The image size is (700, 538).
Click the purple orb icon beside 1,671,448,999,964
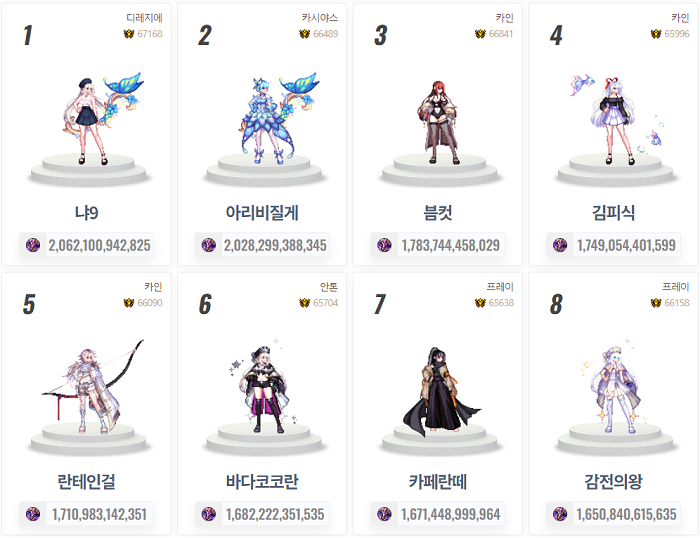(x=385, y=514)
